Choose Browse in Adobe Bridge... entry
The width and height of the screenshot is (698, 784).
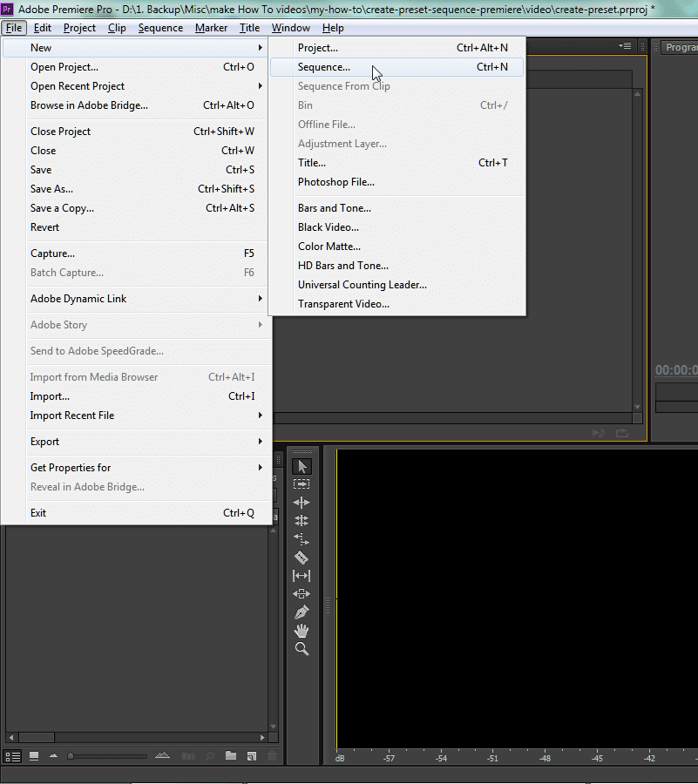135,105
